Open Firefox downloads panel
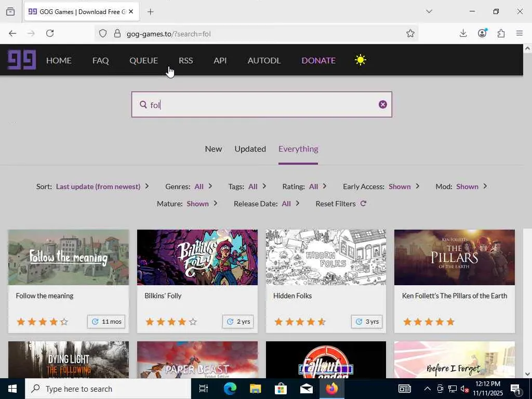The width and height of the screenshot is (532, 399). tap(463, 33)
